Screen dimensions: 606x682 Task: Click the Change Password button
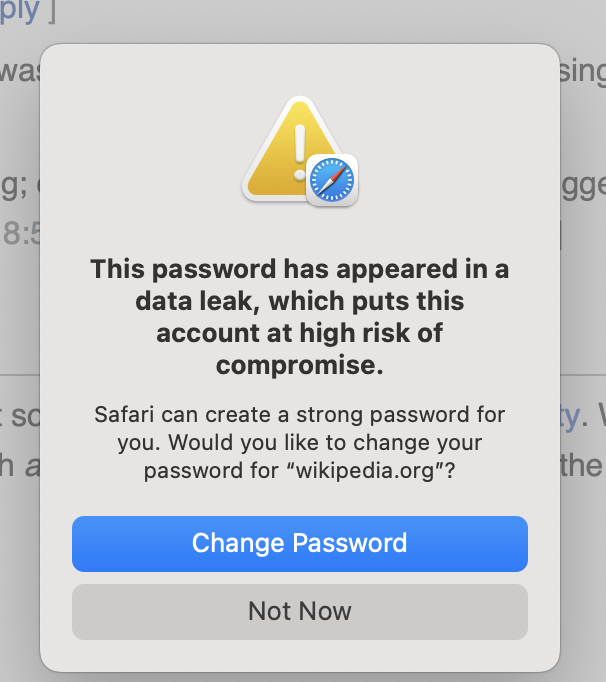tap(300, 544)
